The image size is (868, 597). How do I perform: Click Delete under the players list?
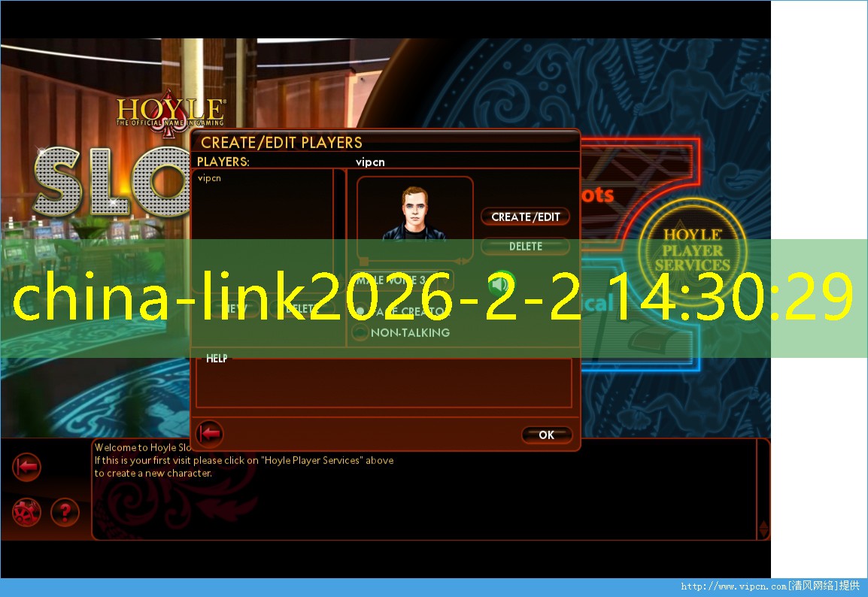click(300, 308)
